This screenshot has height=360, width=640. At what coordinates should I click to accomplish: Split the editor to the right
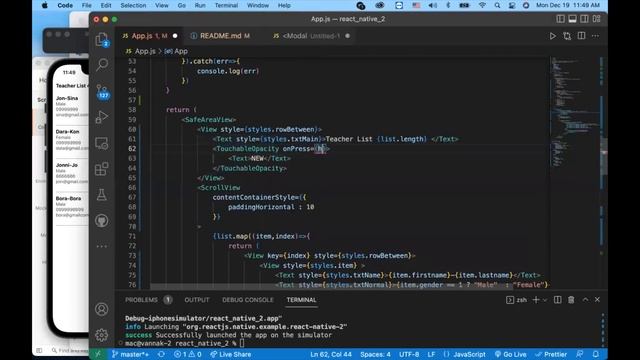[581, 36]
